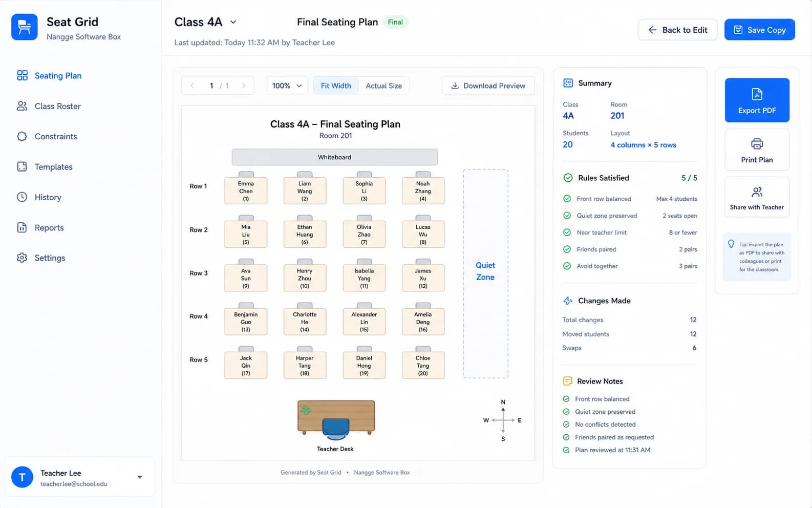Click the Seat Grid logo icon
The width and height of the screenshot is (812, 508).
(25, 27)
